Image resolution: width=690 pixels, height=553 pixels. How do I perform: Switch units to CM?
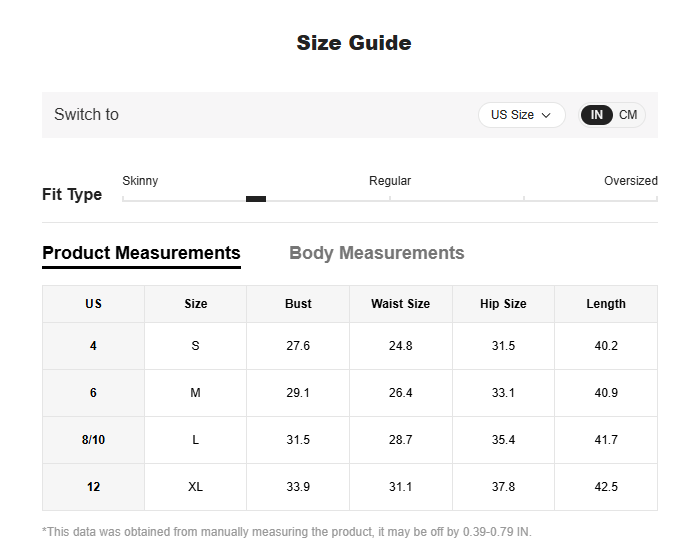click(x=628, y=115)
